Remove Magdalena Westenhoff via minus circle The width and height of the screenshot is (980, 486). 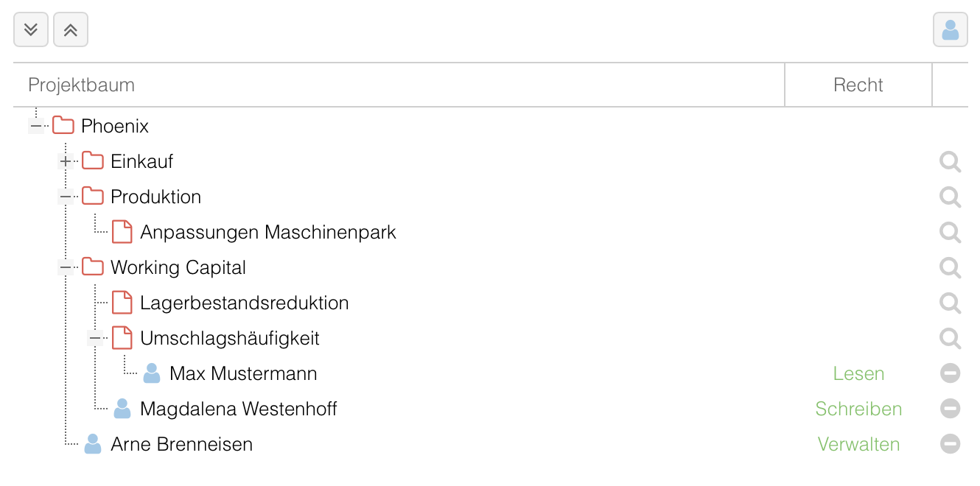point(951,409)
